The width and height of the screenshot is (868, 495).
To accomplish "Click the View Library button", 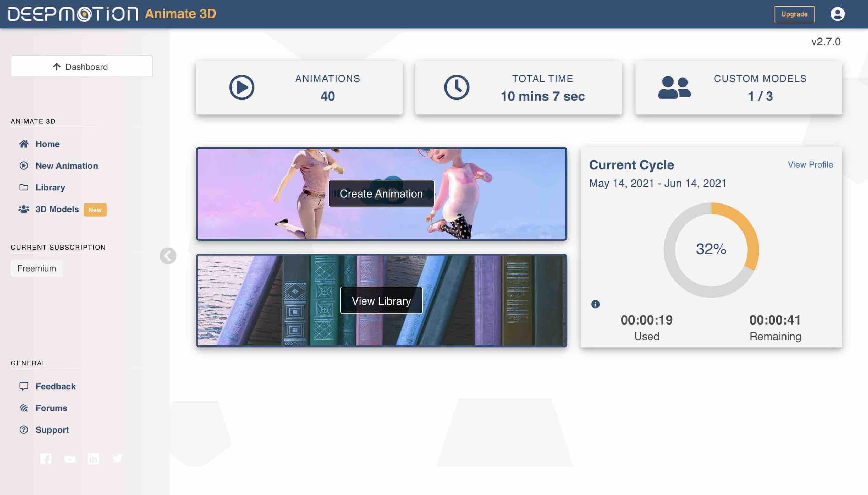I will coord(381,301).
